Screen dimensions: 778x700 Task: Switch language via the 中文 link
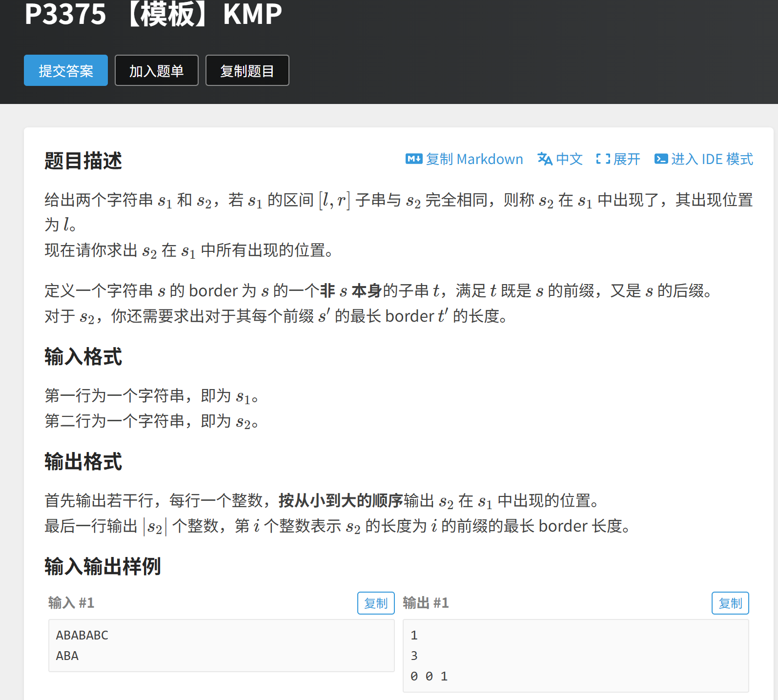click(x=569, y=159)
